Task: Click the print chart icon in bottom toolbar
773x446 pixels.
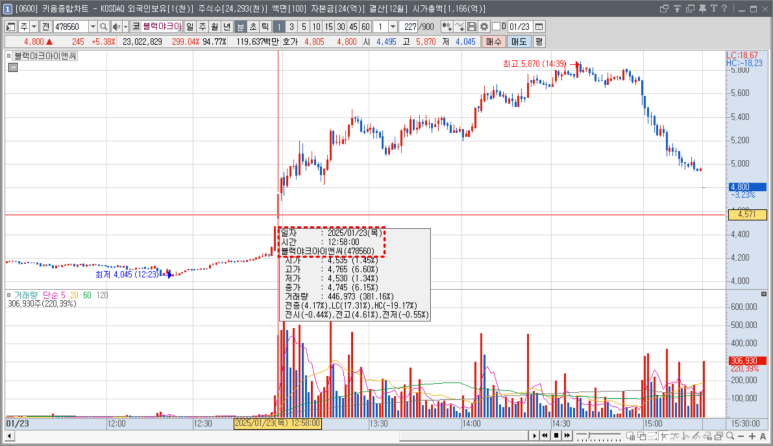Action: click(718, 436)
